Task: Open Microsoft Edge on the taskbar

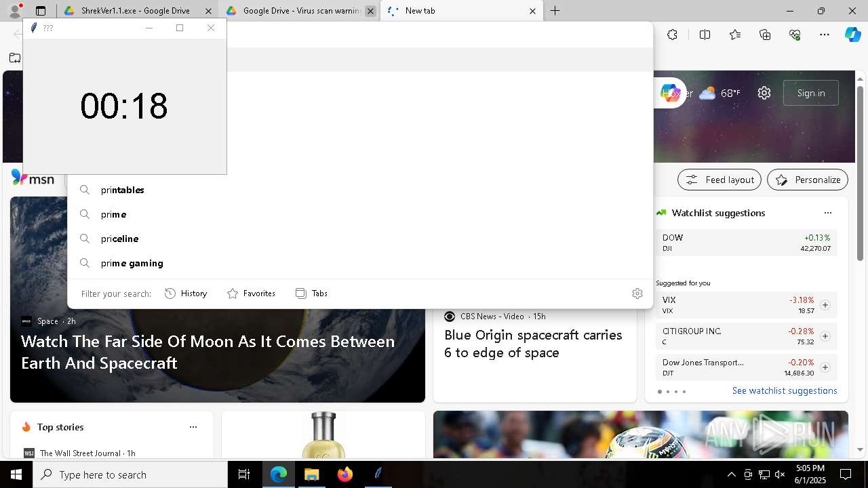Action: [279, 474]
